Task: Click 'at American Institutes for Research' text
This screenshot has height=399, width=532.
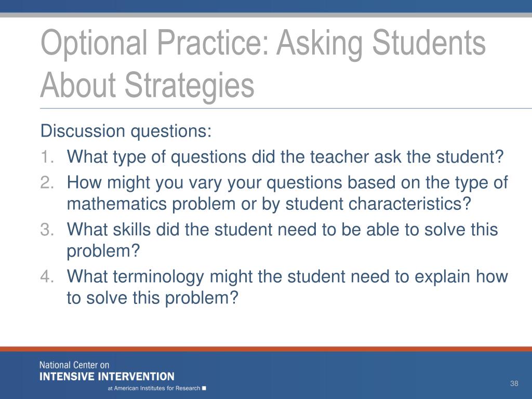Action: coord(154,388)
